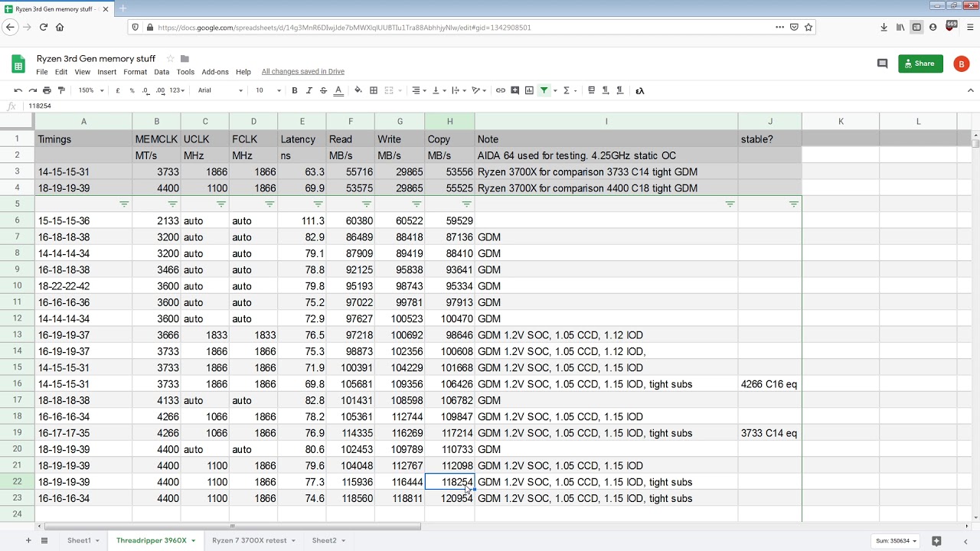Image resolution: width=980 pixels, height=551 pixels.
Task: Click the Redo toolbar icon
Action: tap(32, 90)
